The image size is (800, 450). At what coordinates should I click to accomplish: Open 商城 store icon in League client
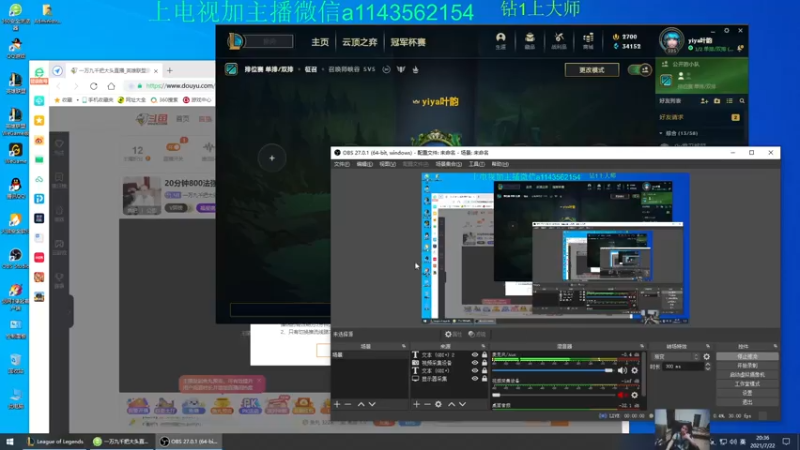click(588, 41)
